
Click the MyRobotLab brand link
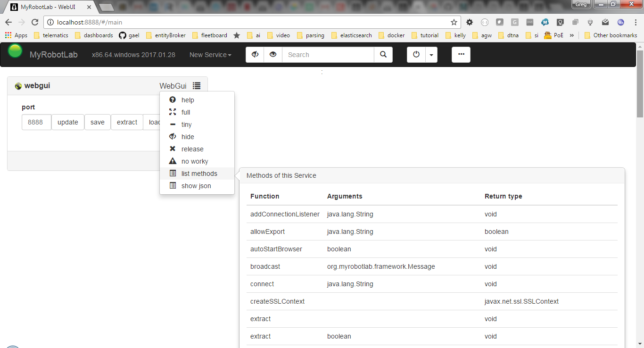click(53, 55)
